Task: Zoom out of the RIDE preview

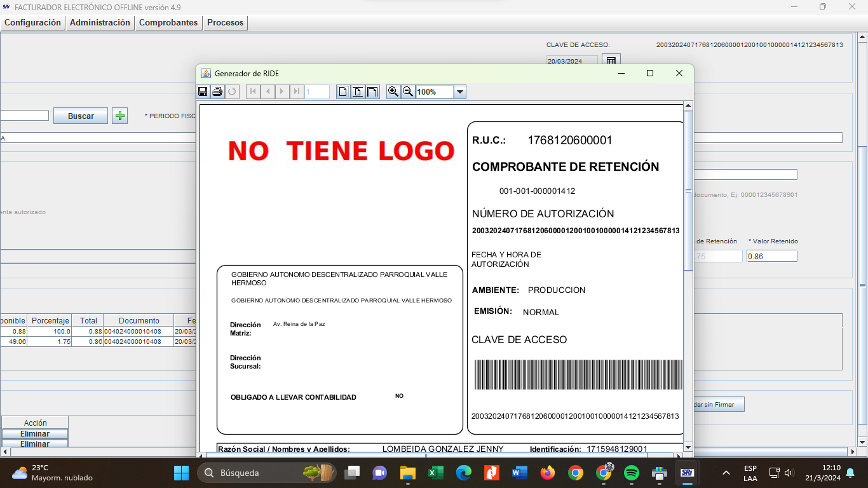Action: 408,92
